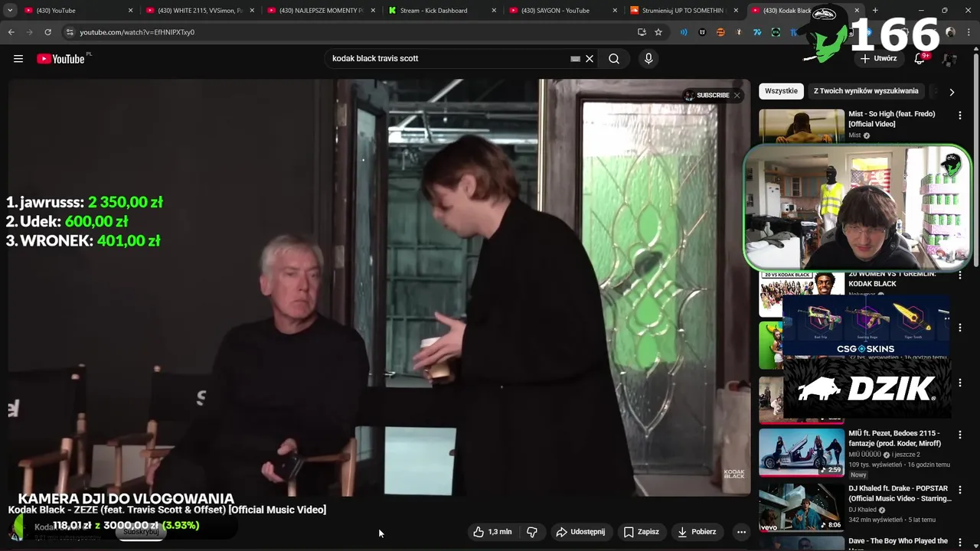Save video with Zapisz button

pyautogui.click(x=642, y=532)
